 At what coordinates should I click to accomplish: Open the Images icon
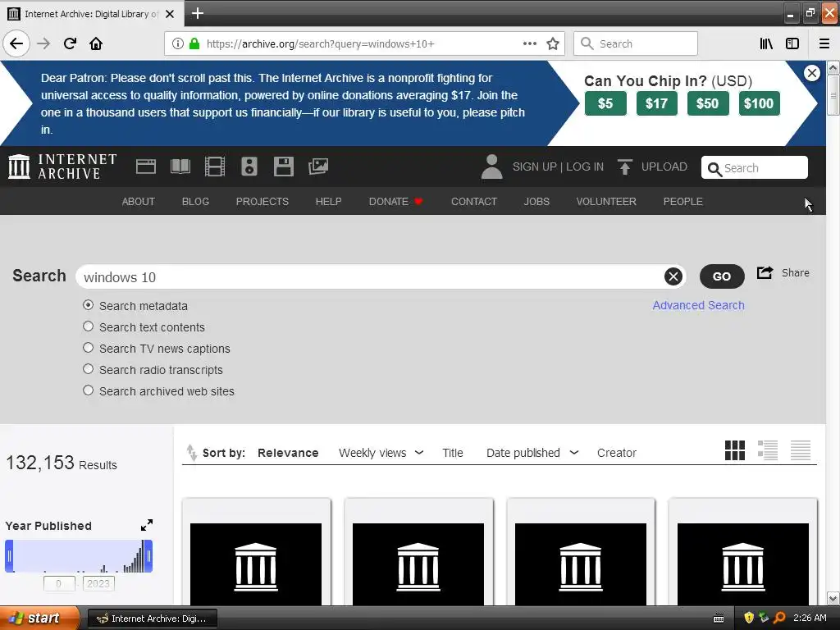coord(318,167)
